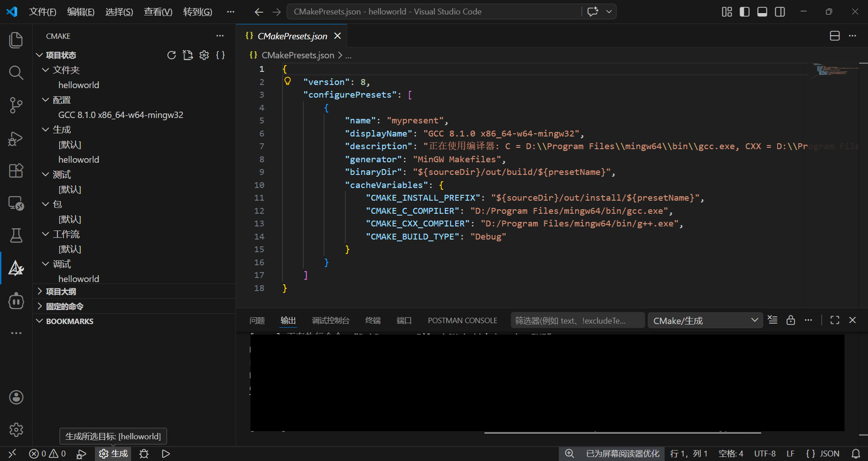Select GCC 8.1.0 x86_64-w64-mingw32 configuration
This screenshot has height=461, width=868.
(121, 115)
